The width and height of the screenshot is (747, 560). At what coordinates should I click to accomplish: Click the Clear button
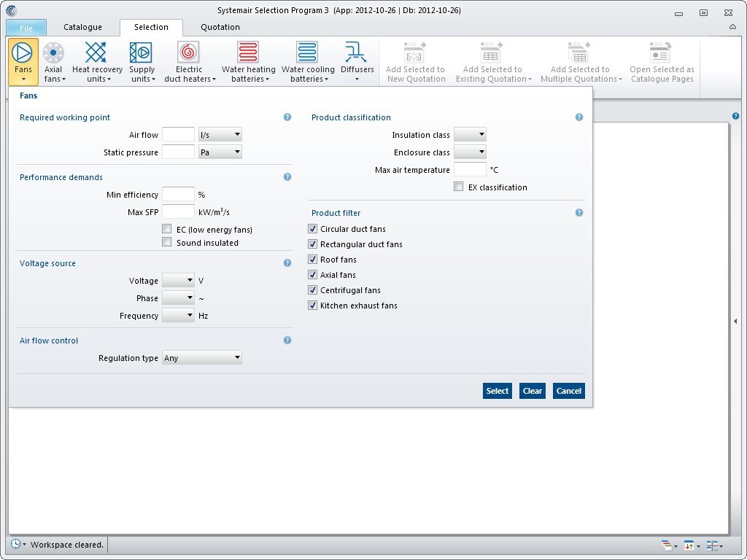coord(532,391)
